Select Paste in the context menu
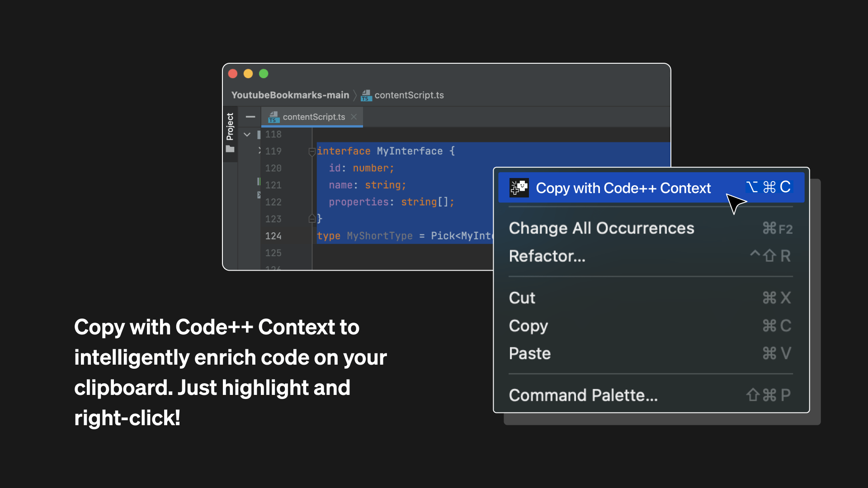Screen dimensions: 868x488 pyautogui.click(x=530, y=353)
